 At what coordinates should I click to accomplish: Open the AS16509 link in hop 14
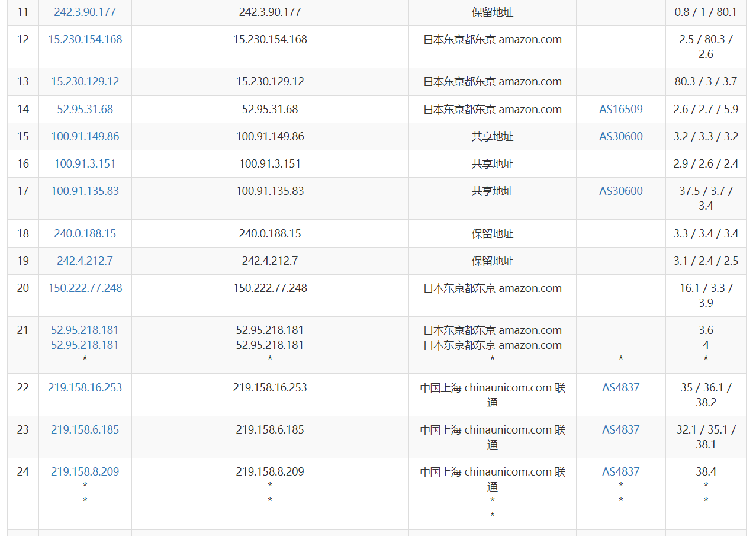point(620,109)
